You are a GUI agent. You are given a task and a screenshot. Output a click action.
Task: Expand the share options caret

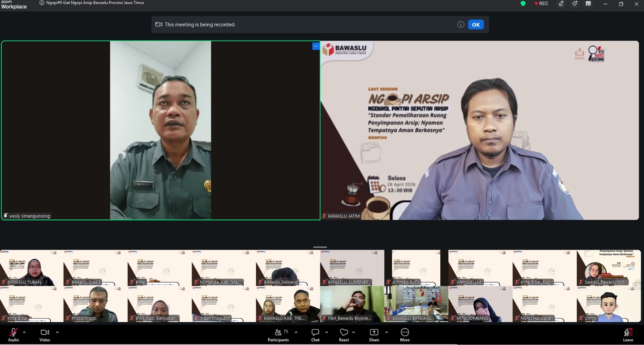pos(386,332)
